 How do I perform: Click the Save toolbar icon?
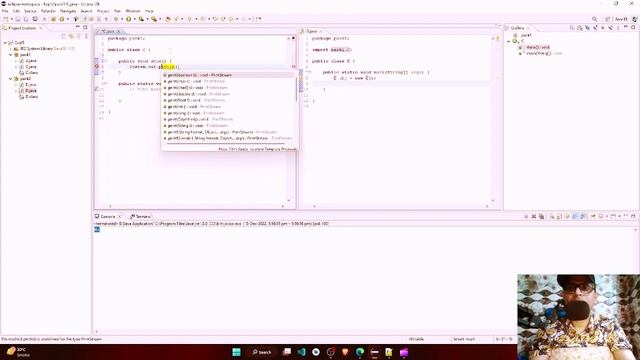coord(18,19)
